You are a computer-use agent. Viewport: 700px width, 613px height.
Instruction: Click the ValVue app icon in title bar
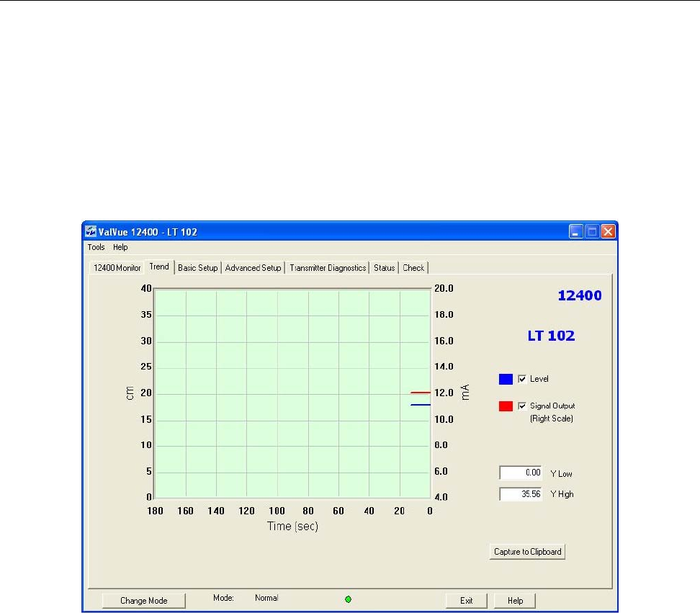[91, 231]
